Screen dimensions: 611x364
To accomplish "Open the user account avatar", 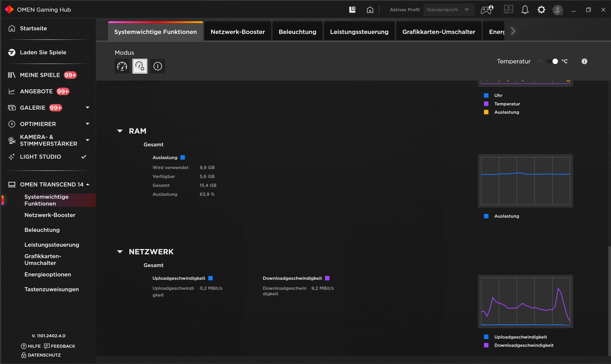I will tap(558, 10).
